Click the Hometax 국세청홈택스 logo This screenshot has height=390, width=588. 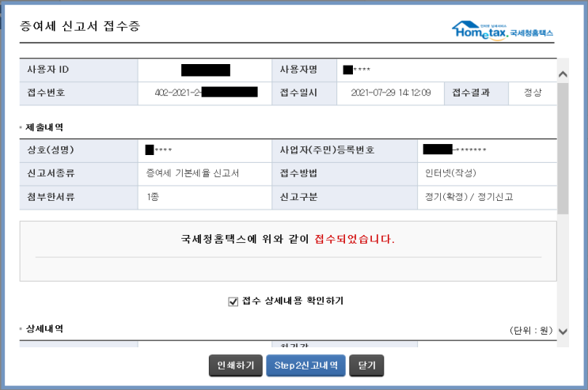tap(503, 30)
